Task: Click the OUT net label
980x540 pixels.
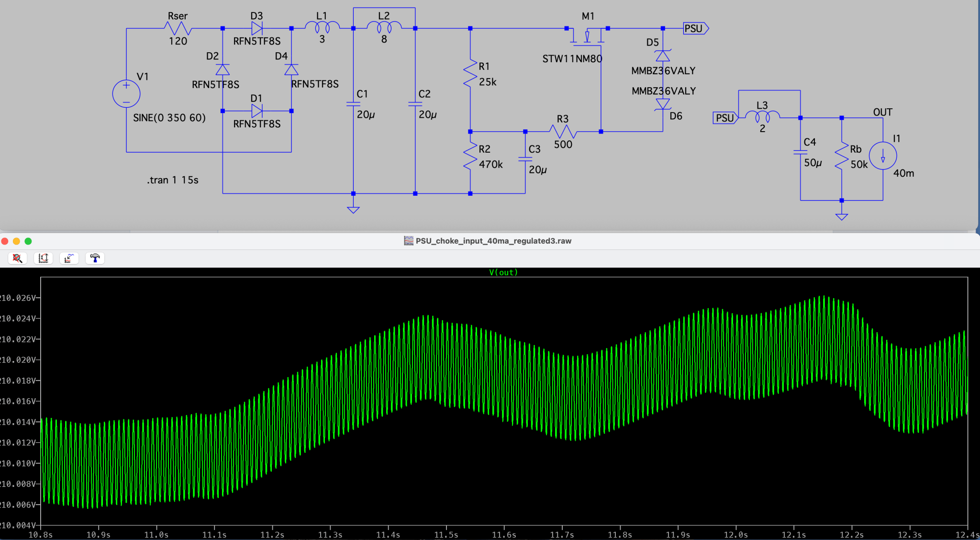Action: pyautogui.click(x=882, y=112)
